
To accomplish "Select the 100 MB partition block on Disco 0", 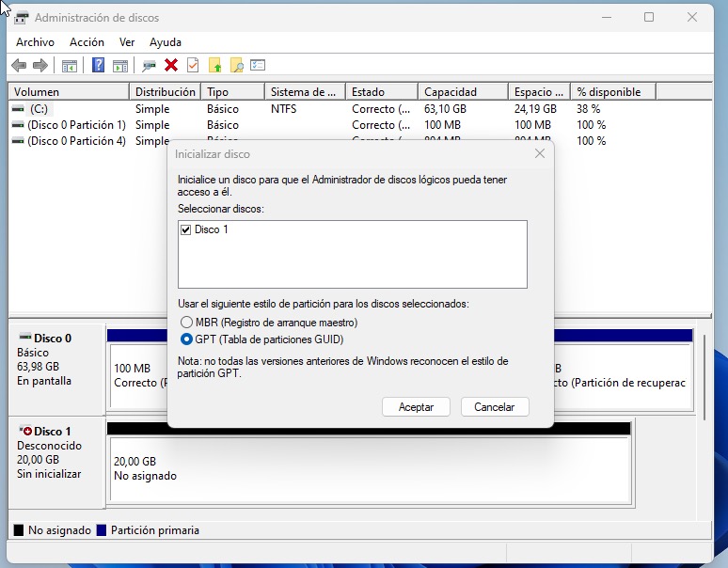I will pyautogui.click(x=139, y=376).
